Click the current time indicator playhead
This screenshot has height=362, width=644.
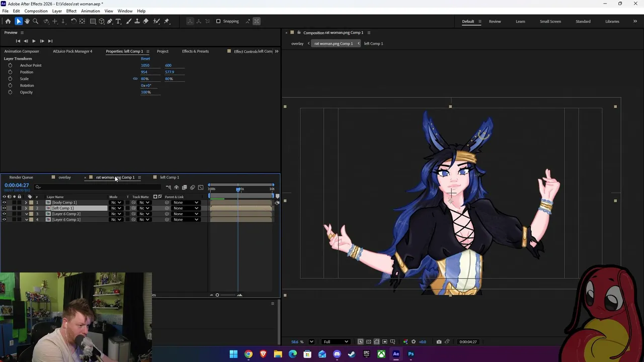[238, 190]
